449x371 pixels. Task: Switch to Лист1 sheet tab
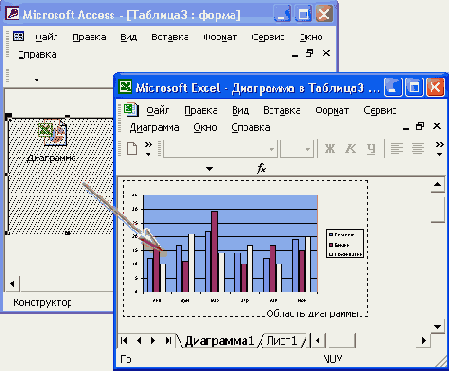(x=283, y=341)
